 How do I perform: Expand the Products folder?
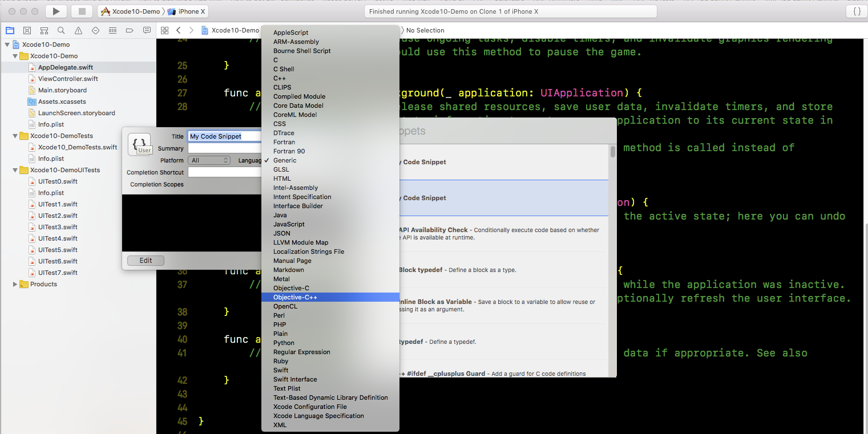click(x=15, y=284)
